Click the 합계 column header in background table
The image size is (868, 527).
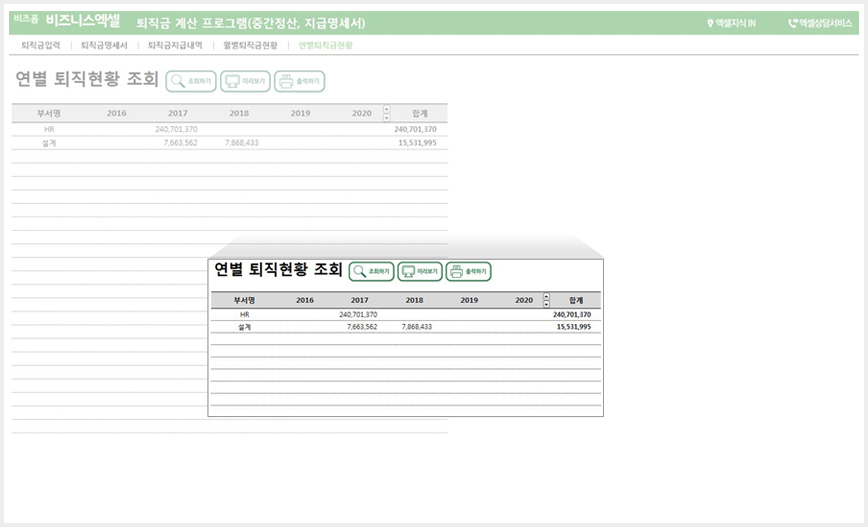click(x=420, y=113)
